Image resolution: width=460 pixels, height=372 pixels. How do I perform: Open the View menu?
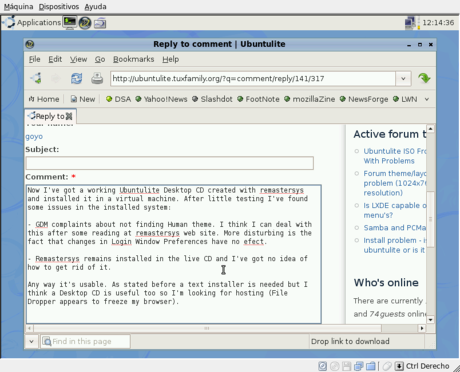click(x=78, y=59)
